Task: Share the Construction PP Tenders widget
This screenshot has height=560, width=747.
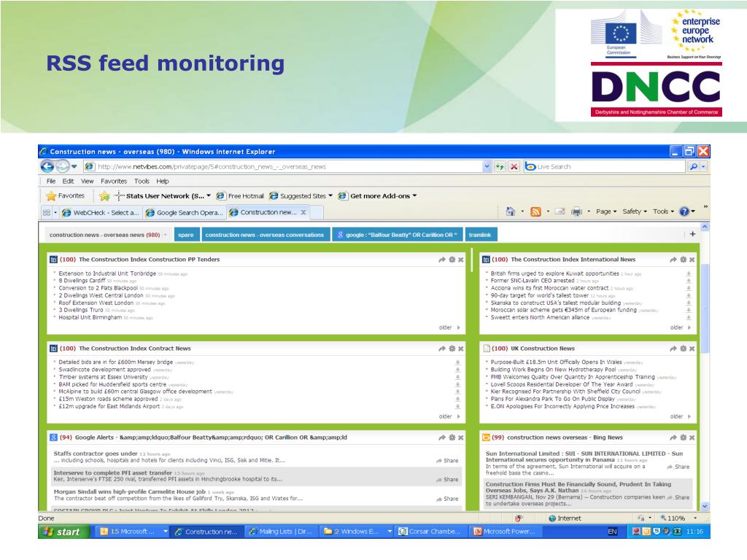Action: (x=441, y=260)
